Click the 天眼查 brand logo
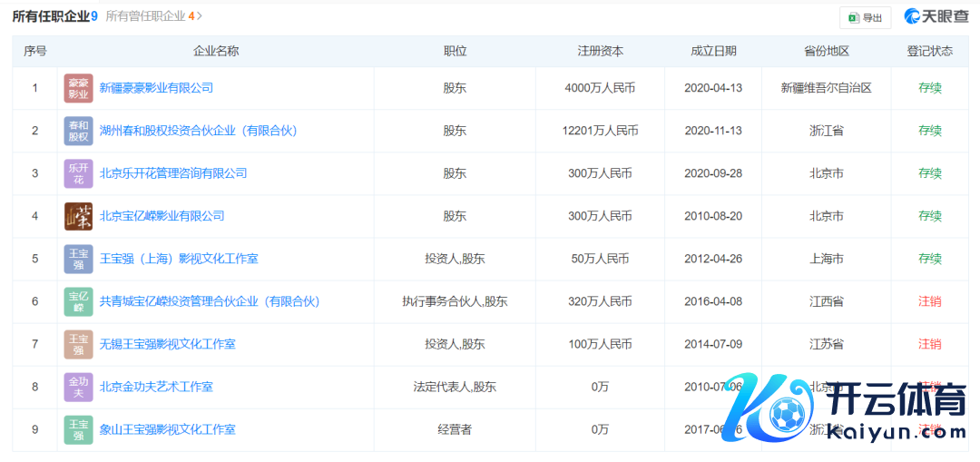Screen dimensions: 980x462 pos(936,16)
